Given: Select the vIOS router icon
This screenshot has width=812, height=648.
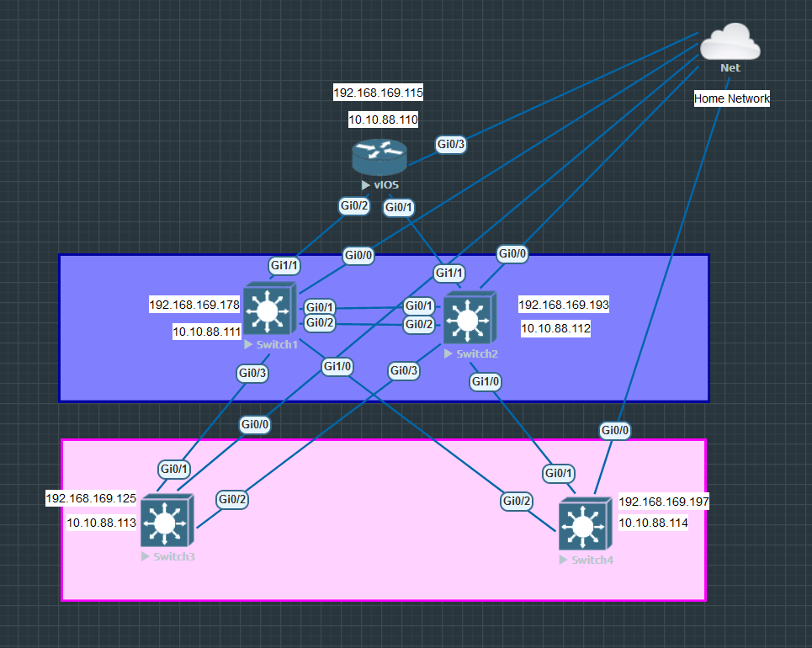Looking at the screenshot, I should click(x=379, y=157).
